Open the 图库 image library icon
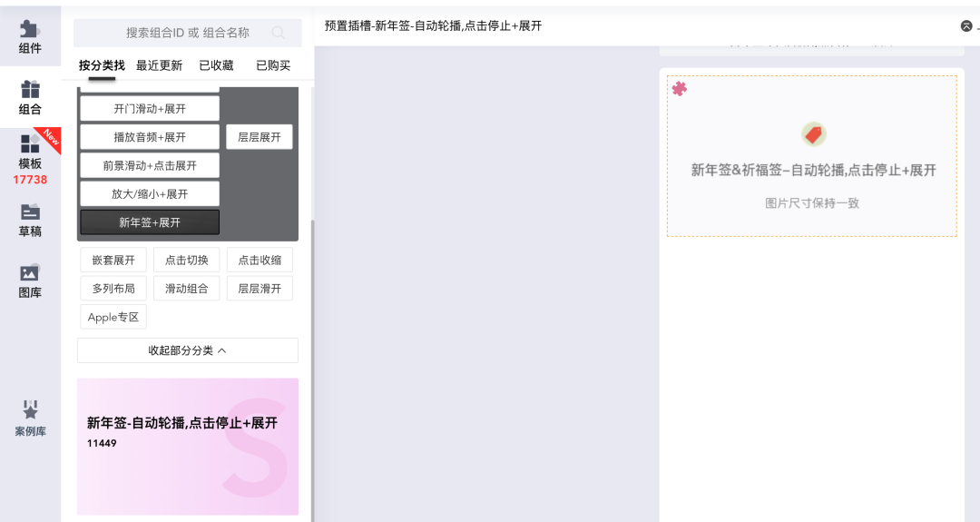 tap(29, 272)
